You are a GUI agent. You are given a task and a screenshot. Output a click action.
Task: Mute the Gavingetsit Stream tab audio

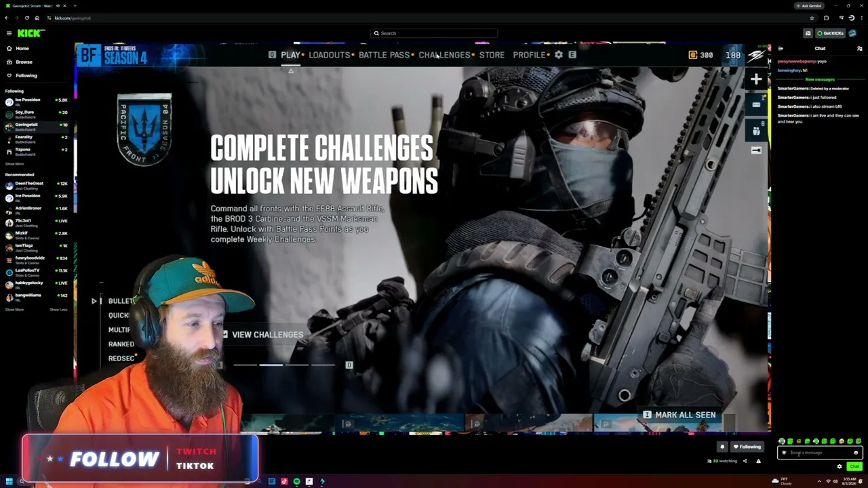[58, 5]
